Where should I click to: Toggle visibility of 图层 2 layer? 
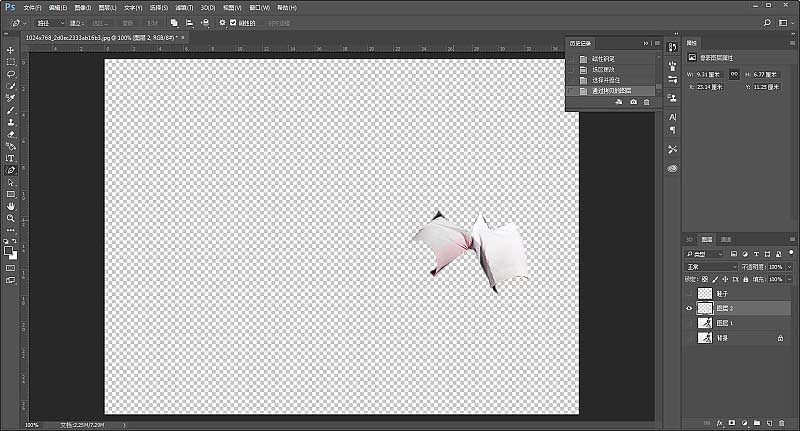tap(689, 309)
